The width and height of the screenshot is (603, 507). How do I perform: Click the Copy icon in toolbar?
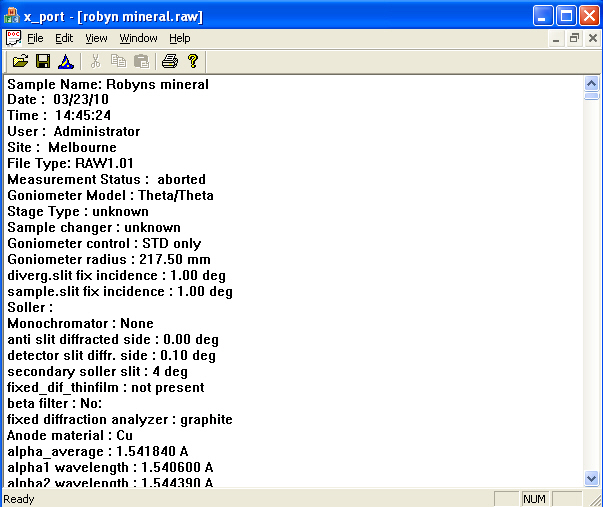[119, 61]
